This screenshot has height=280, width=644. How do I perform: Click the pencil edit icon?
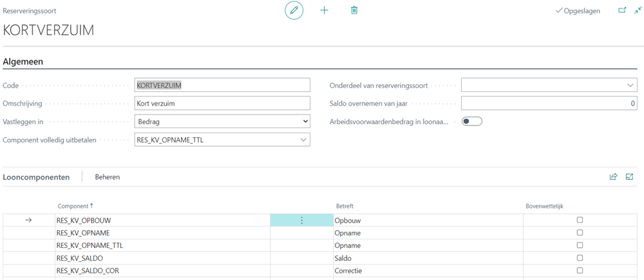pos(294,10)
